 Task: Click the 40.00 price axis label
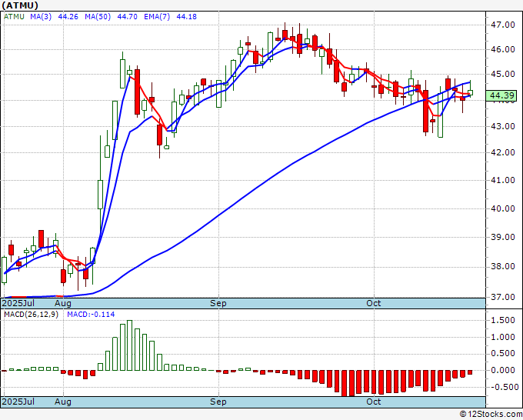click(502, 208)
